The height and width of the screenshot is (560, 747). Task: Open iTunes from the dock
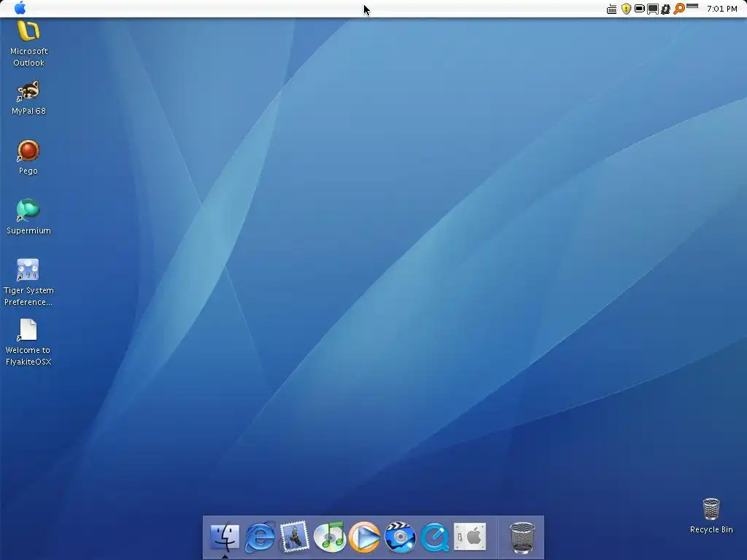pyautogui.click(x=330, y=537)
